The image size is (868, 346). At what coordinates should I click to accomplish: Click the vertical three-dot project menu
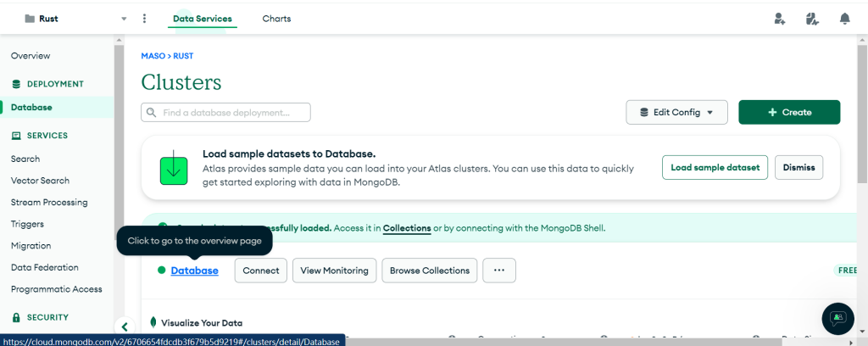click(x=144, y=19)
